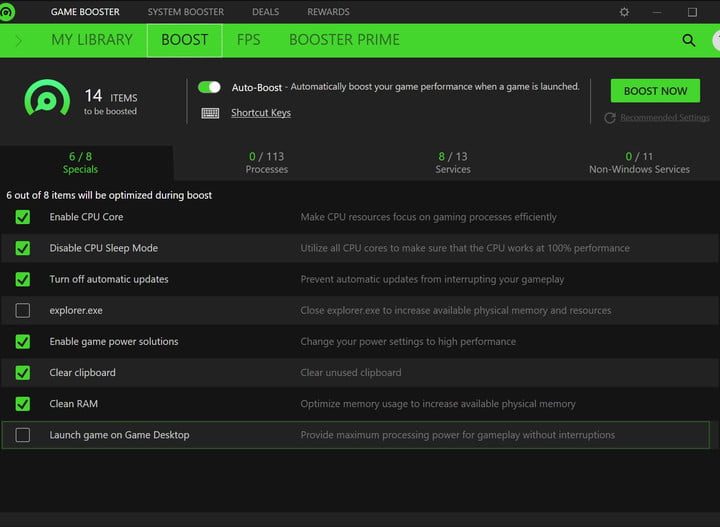Select the Specials category tab
Screen dimensions: 720x527
[86, 163]
